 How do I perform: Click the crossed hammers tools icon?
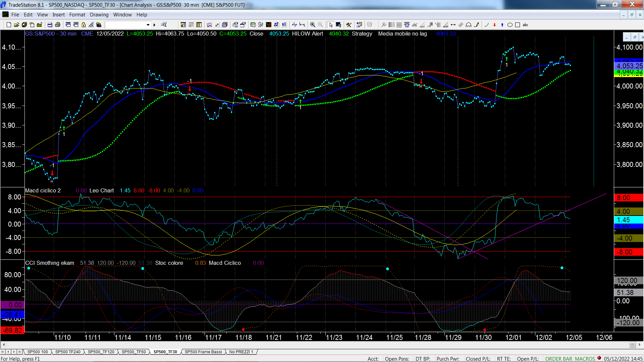click(x=349, y=25)
